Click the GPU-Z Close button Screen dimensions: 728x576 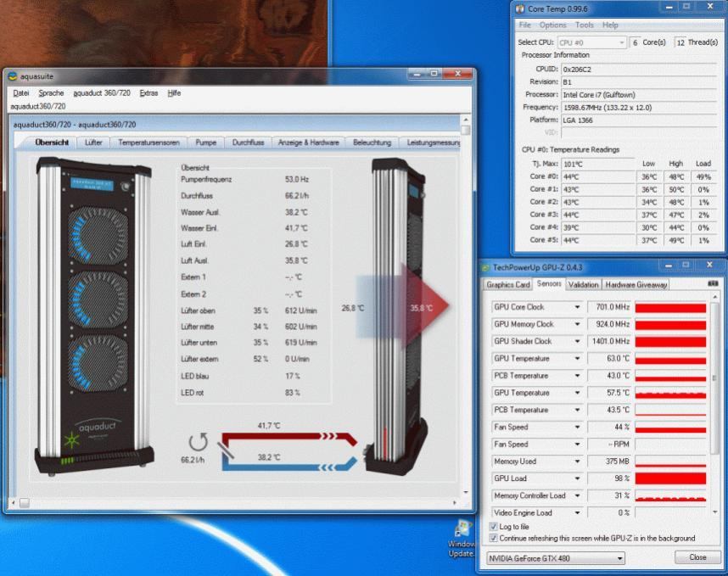click(x=697, y=557)
